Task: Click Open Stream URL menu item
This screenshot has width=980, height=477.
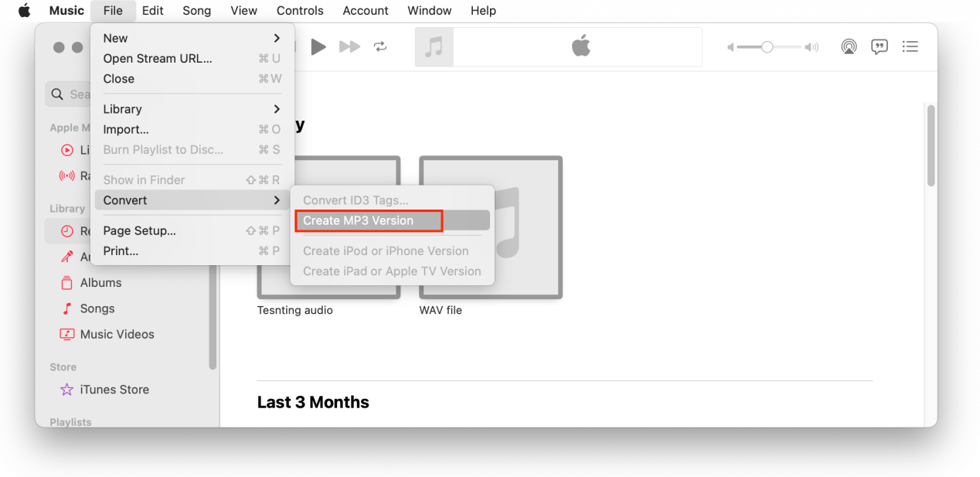Action: pos(158,59)
